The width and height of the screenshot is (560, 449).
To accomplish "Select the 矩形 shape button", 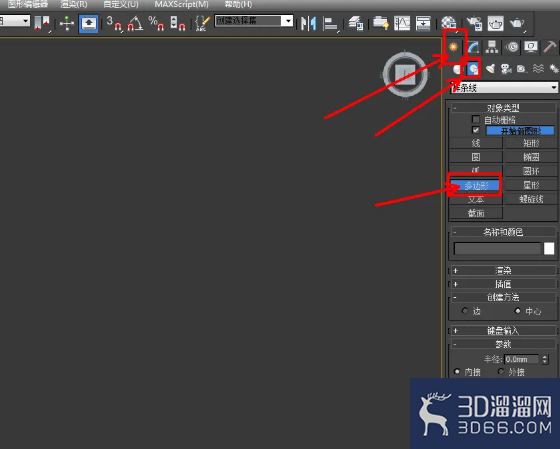I will tap(531, 143).
